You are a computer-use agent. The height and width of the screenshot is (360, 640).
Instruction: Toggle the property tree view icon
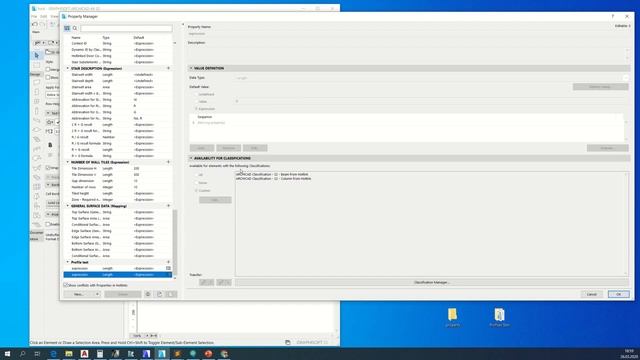[x=67, y=28]
